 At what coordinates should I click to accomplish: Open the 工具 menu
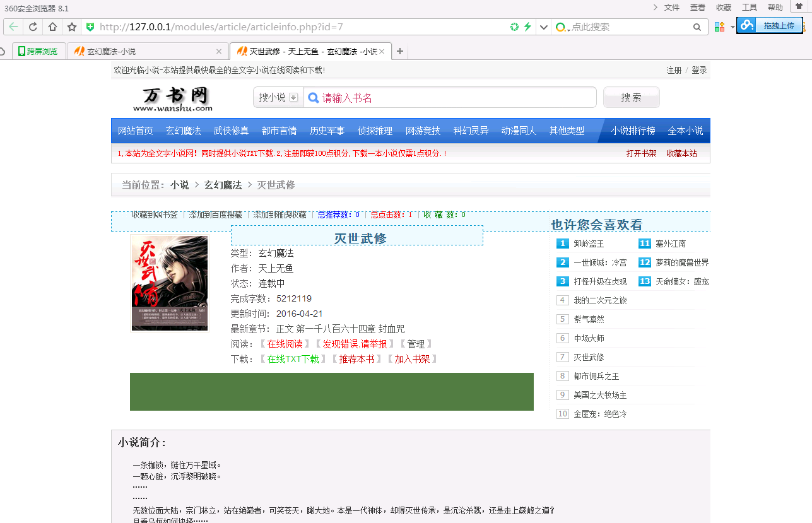[750, 8]
